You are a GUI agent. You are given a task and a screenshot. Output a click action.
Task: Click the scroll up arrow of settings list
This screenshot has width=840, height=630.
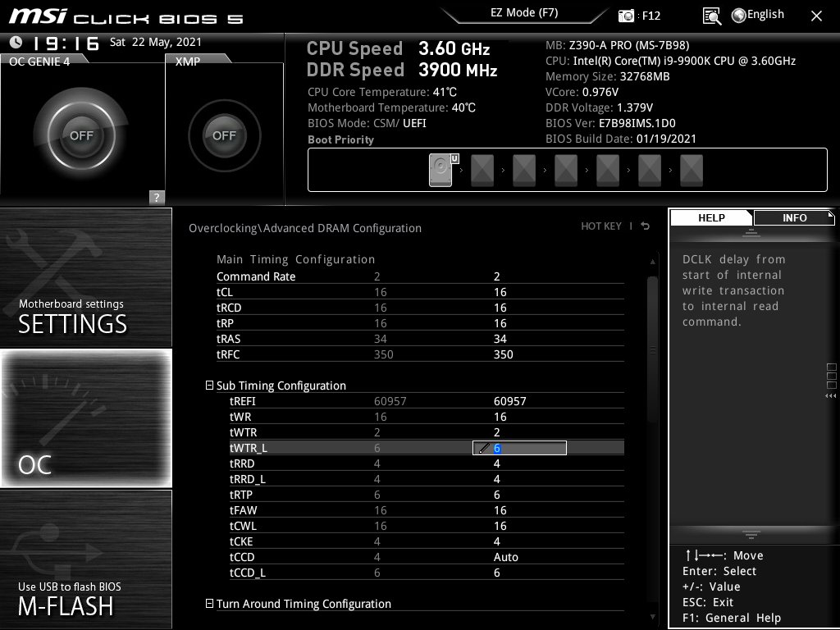(x=652, y=262)
